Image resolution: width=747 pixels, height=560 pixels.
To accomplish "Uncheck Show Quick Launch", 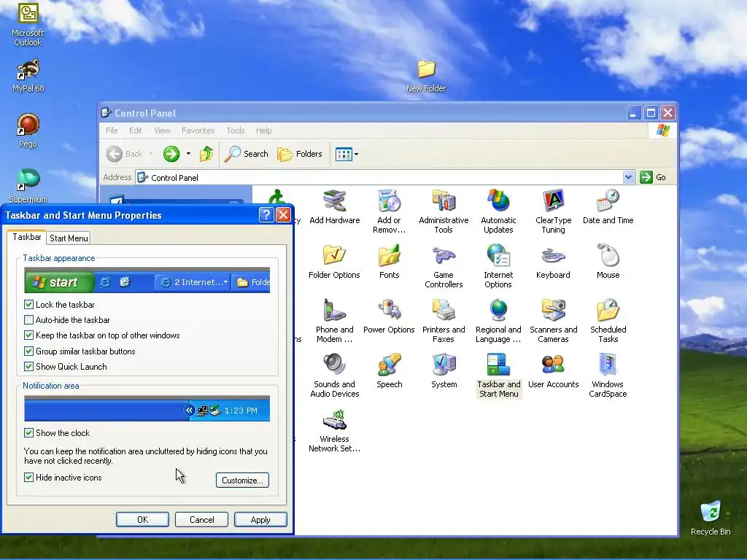I will pyautogui.click(x=28, y=367).
